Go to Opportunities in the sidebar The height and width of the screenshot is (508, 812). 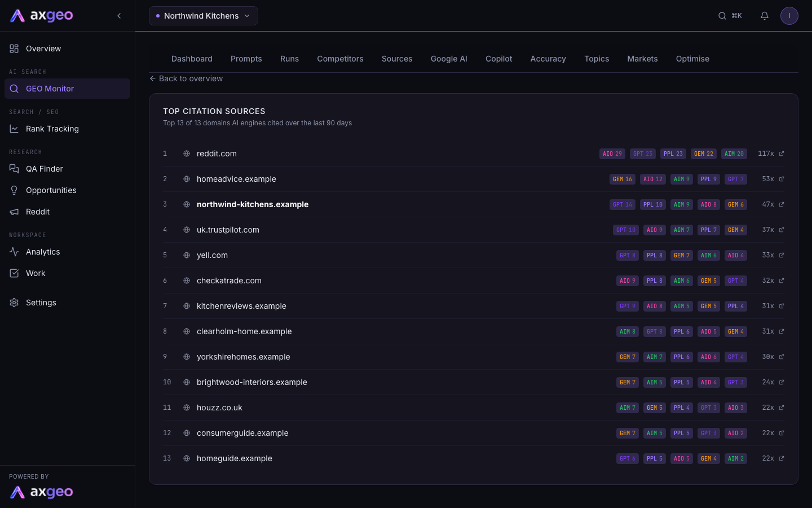click(67, 190)
